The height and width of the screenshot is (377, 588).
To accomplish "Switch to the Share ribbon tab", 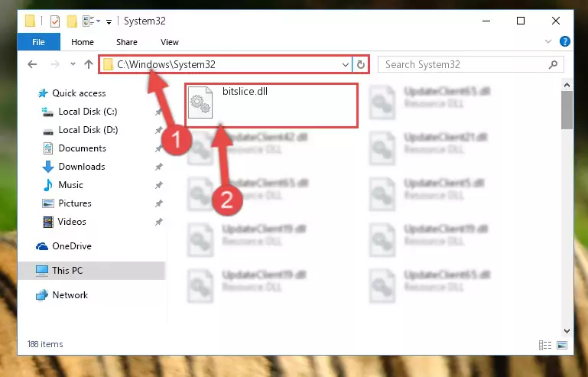I will click(127, 42).
